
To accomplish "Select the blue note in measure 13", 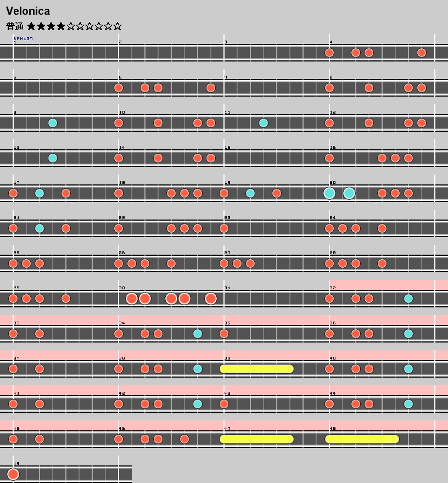I will pos(53,158).
